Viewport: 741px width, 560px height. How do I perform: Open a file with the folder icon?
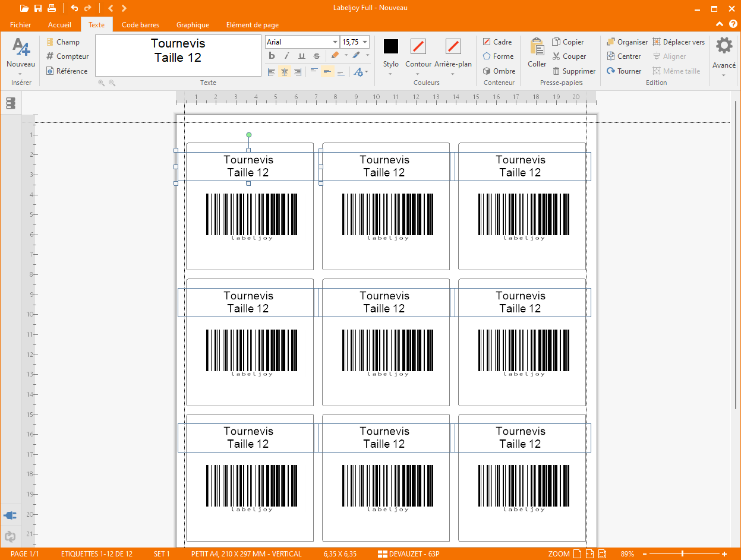pos(24,8)
